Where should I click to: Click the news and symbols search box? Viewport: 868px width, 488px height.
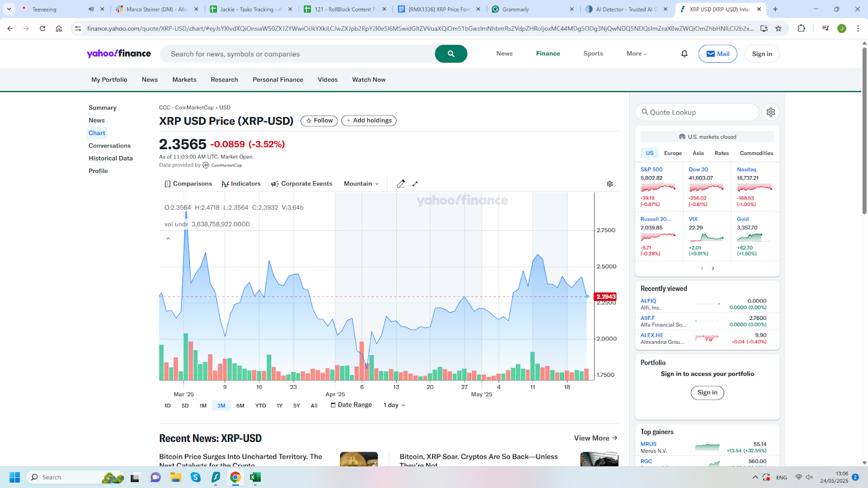click(297, 54)
